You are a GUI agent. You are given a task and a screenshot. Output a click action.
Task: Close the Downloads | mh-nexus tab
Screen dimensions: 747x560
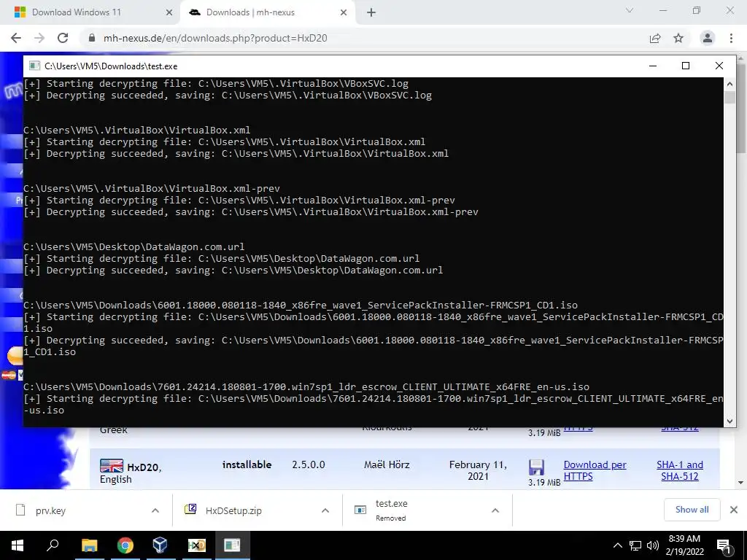point(344,13)
